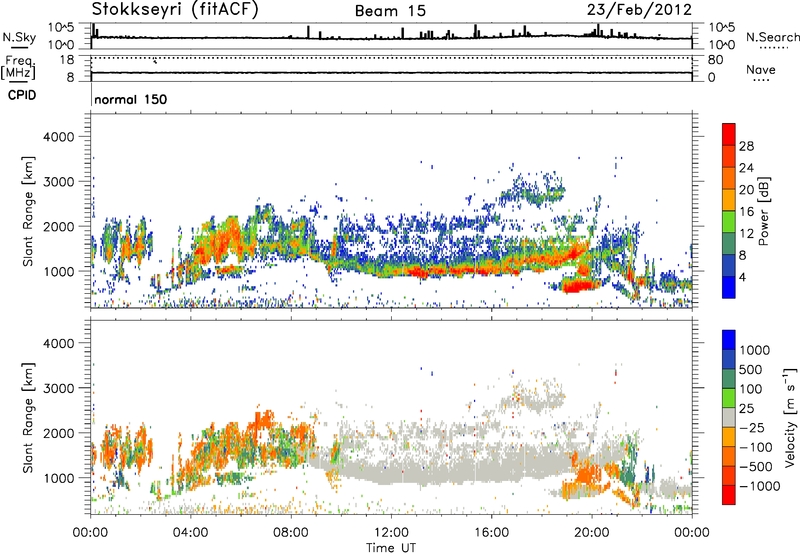Screen dimensions: 800x554
Task: Click the Freq. [MHz] axis label
Action: coord(19,67)
